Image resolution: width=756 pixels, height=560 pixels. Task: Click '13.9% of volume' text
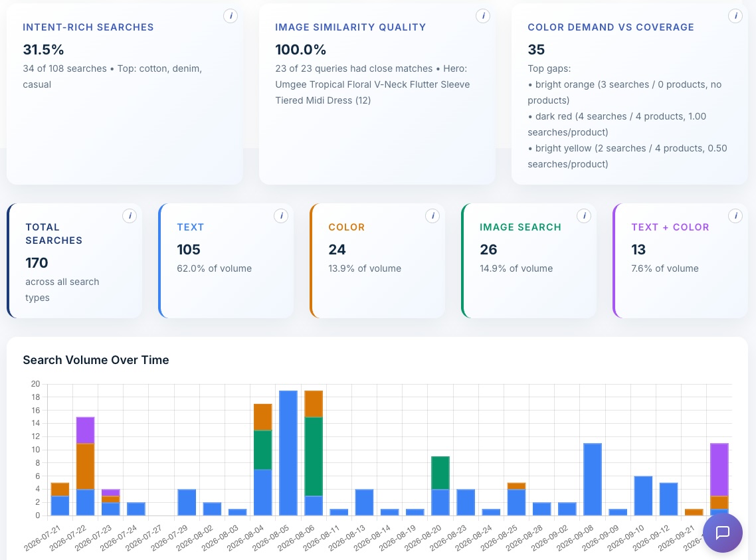pos(365,268)
